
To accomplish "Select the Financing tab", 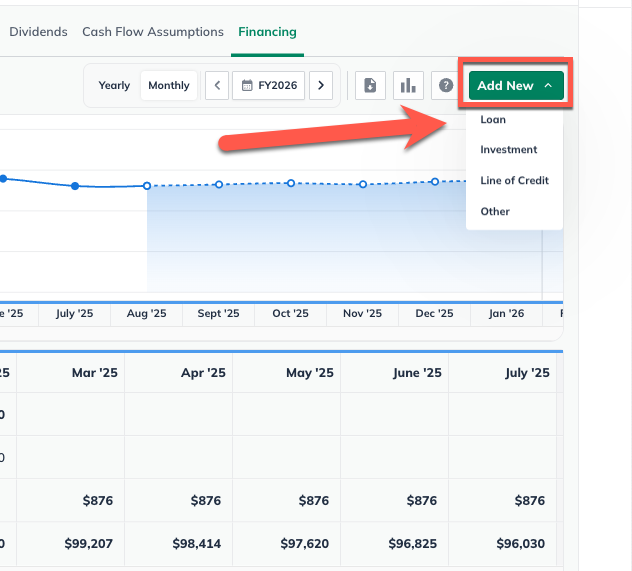I will pyautogui.click(x=267, y=32).
